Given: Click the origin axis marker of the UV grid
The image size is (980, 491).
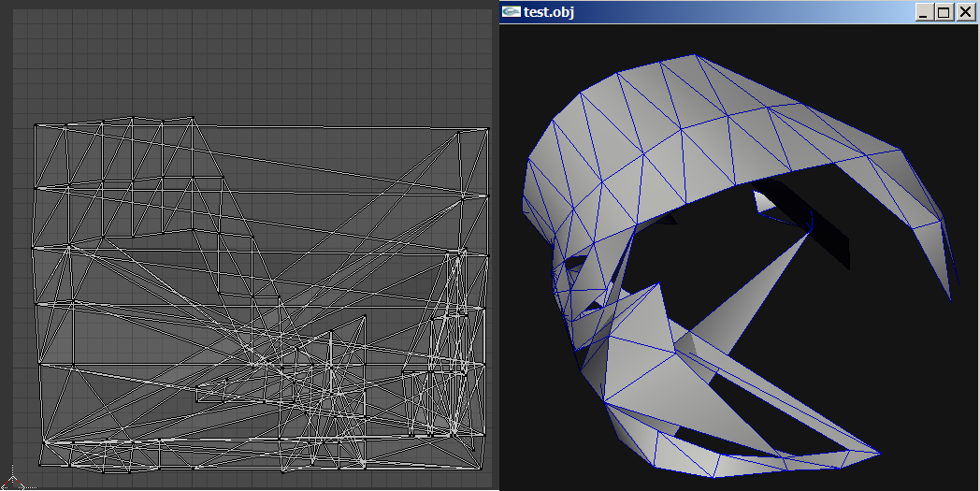Looking at the screenshot, I should pos(13,484).
